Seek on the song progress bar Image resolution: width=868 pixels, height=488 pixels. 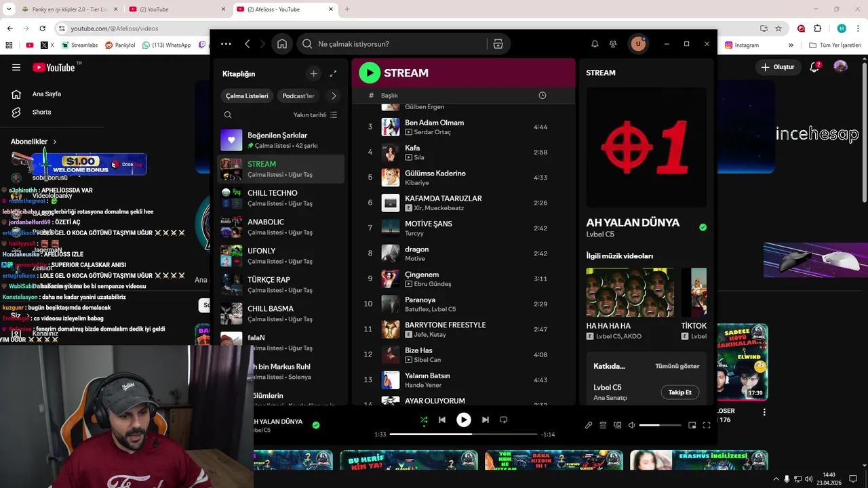coord(463,434)
